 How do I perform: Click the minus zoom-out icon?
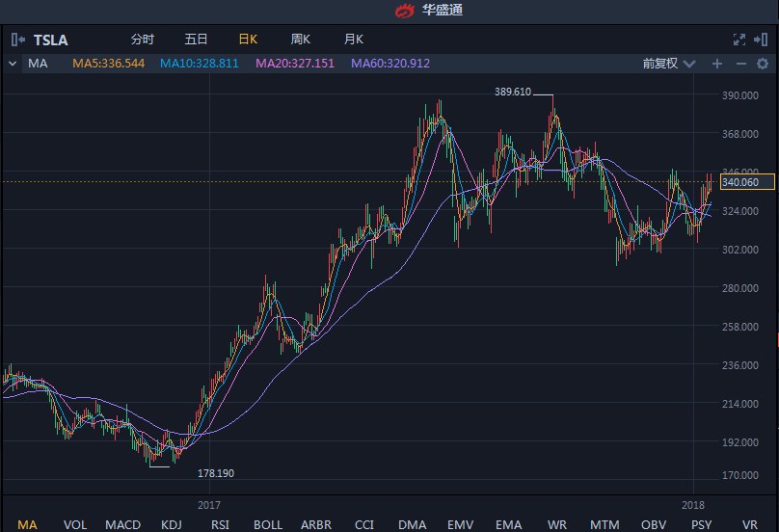tap(740, 64)
